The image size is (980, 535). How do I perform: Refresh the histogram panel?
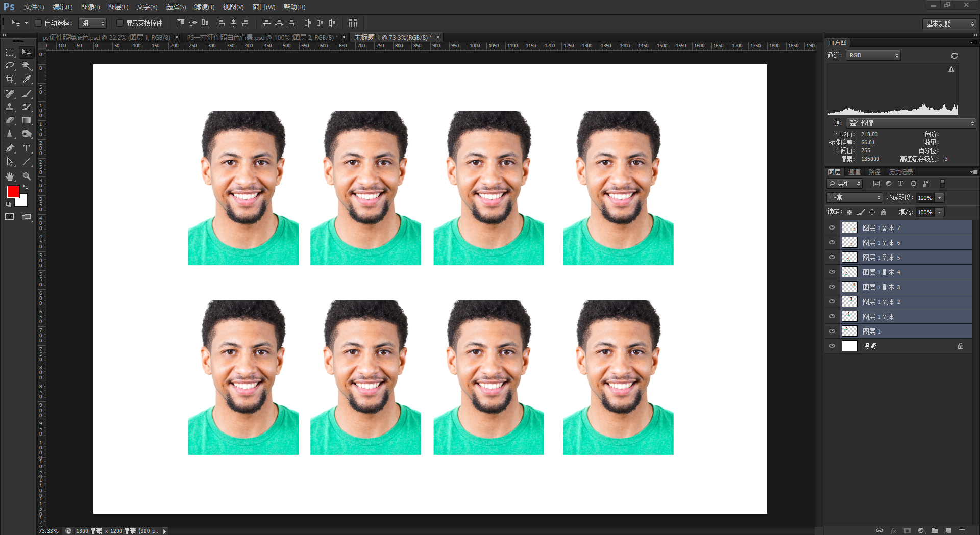pos(954,56)
